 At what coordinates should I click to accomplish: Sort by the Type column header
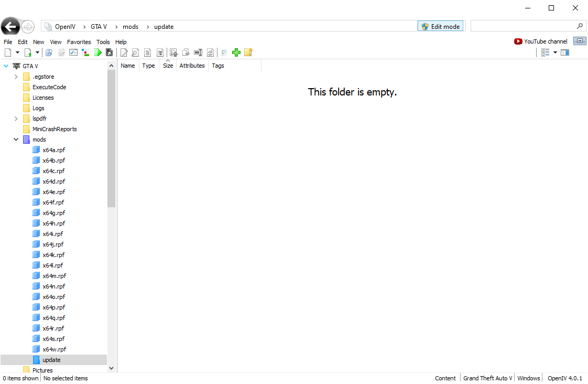[148, 66]
